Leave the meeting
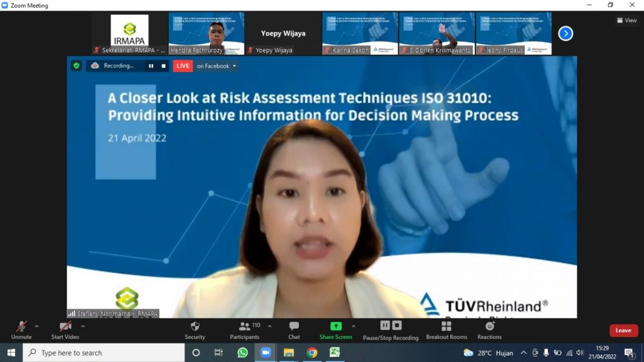The image size is (644, 362). pos(623,330)
